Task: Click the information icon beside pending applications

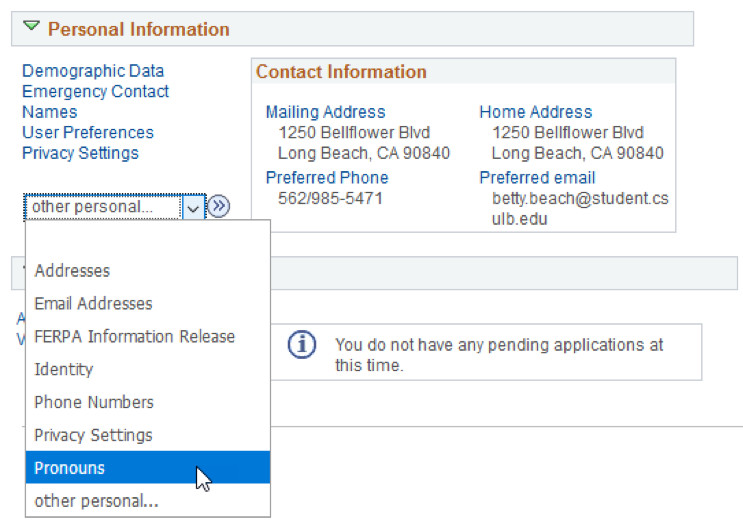Action: 302,345
